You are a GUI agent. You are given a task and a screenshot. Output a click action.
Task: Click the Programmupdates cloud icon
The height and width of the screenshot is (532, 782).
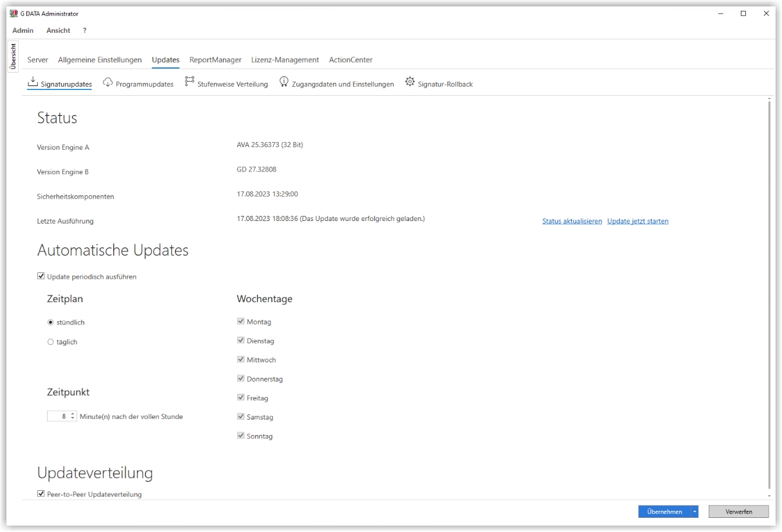click(x=108, y=82)
